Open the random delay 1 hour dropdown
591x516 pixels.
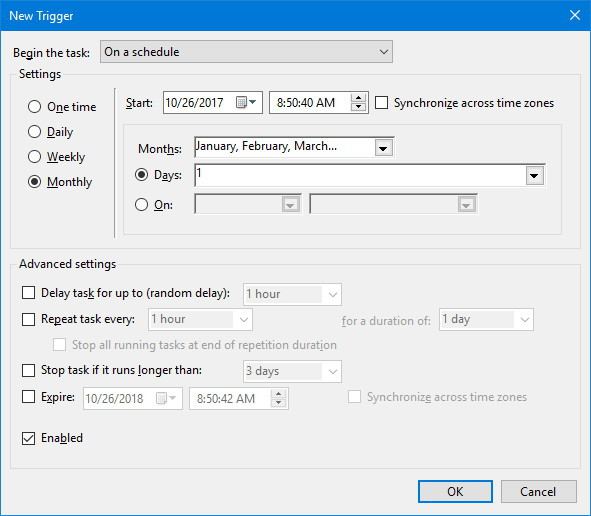pyautogui.click(x=292, y=294)
